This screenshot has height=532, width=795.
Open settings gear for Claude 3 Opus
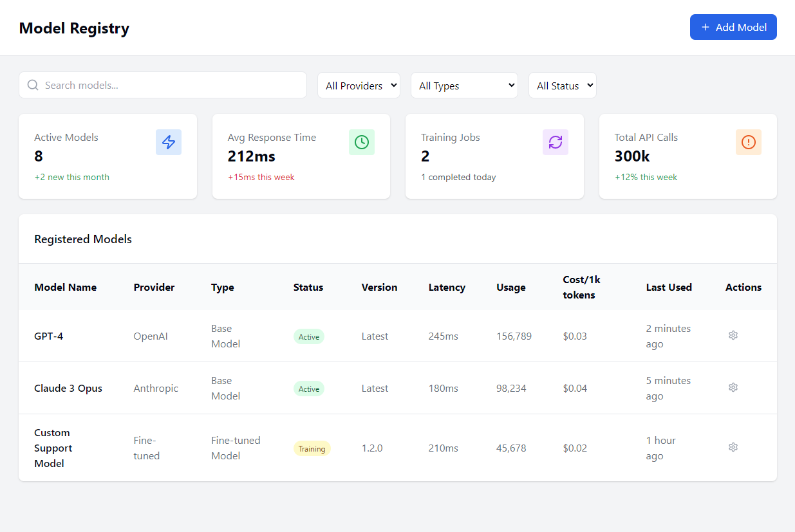tap(733, 387)
